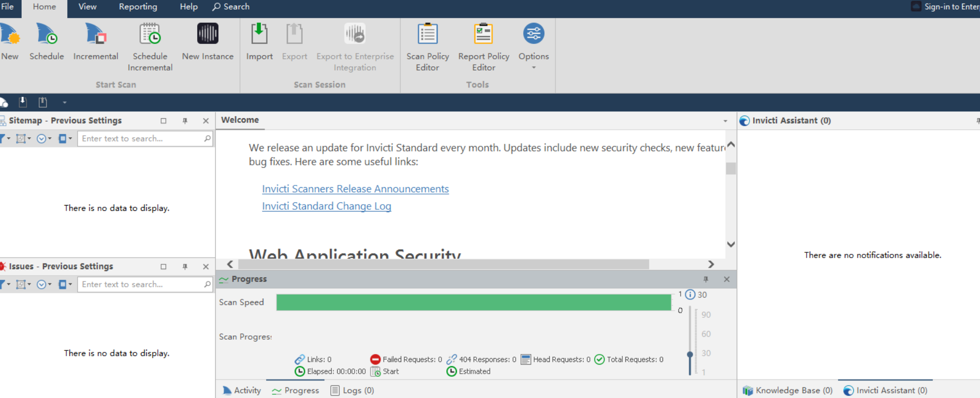
Task: Open the Welcome tab list dropdown arrow
Action: 725,121
